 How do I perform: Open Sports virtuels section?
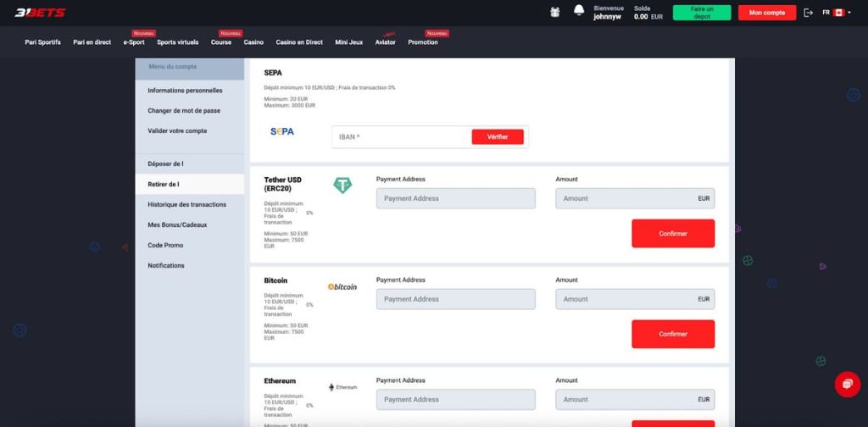(178, 42)
